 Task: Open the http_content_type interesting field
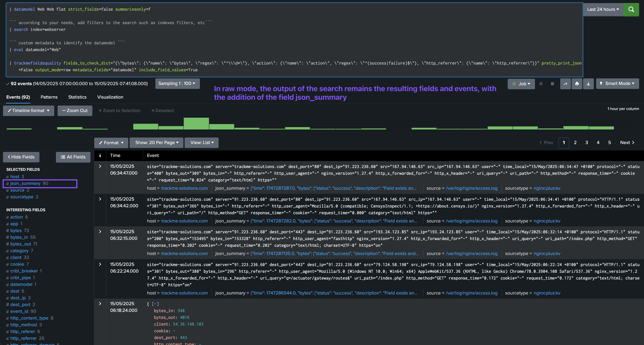coord(29,318)
